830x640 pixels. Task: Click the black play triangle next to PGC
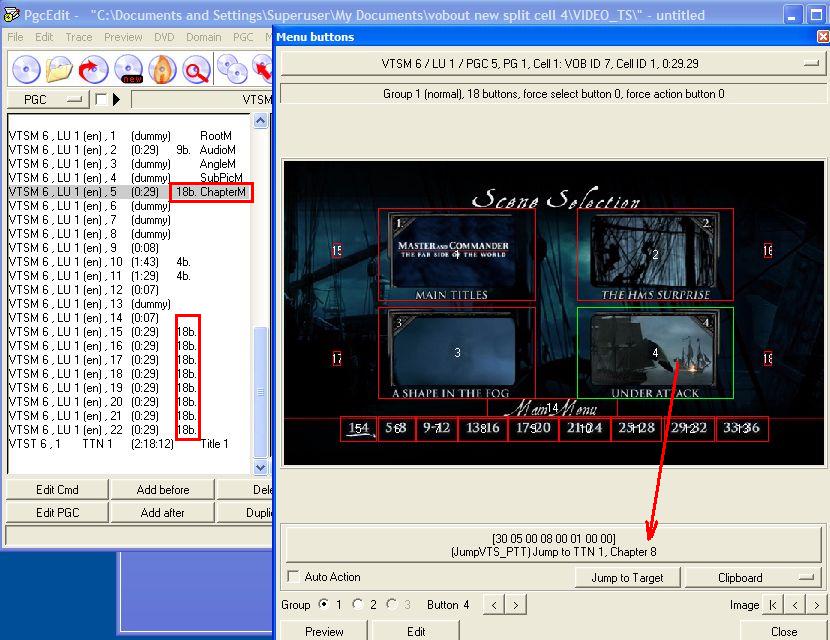click(116, 99)
